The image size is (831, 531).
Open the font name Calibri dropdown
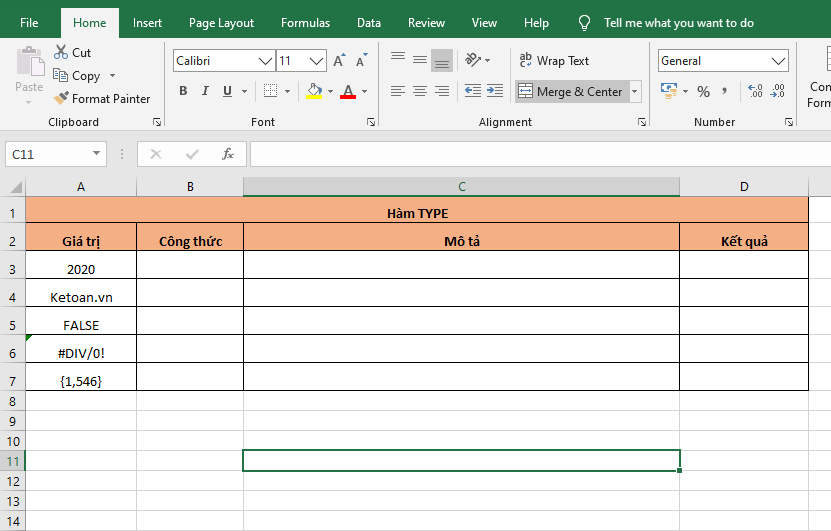[x=266, y=61]
